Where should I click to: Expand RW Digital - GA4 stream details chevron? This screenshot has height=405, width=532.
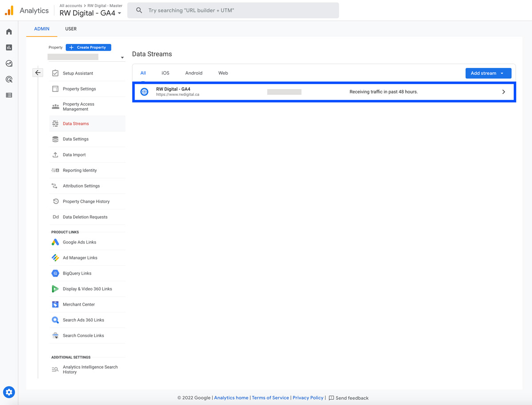[504, 92]
